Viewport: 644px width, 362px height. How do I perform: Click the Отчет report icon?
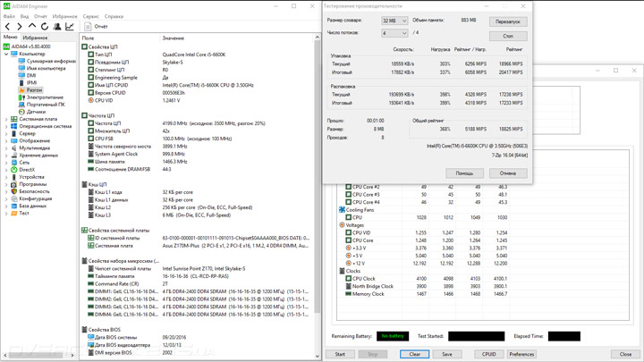click(88, 26)
